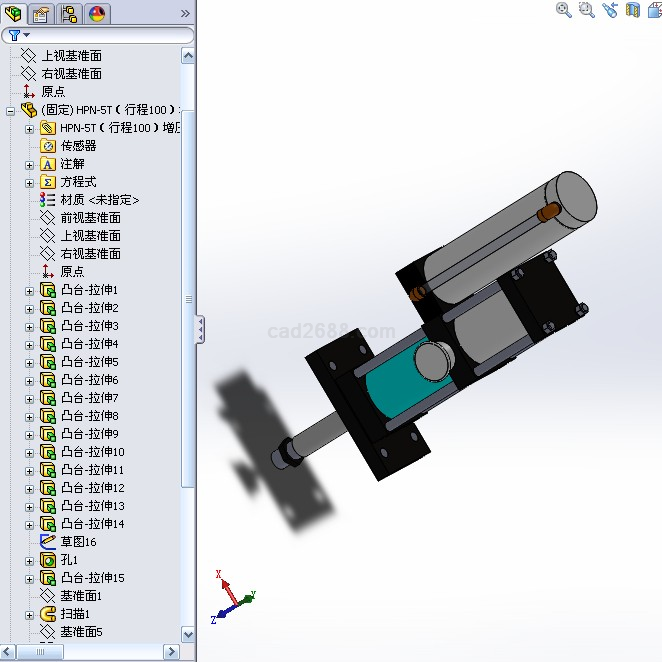Click the 草图16 sketch icon

pyautogui.click(x=47, y=541)
